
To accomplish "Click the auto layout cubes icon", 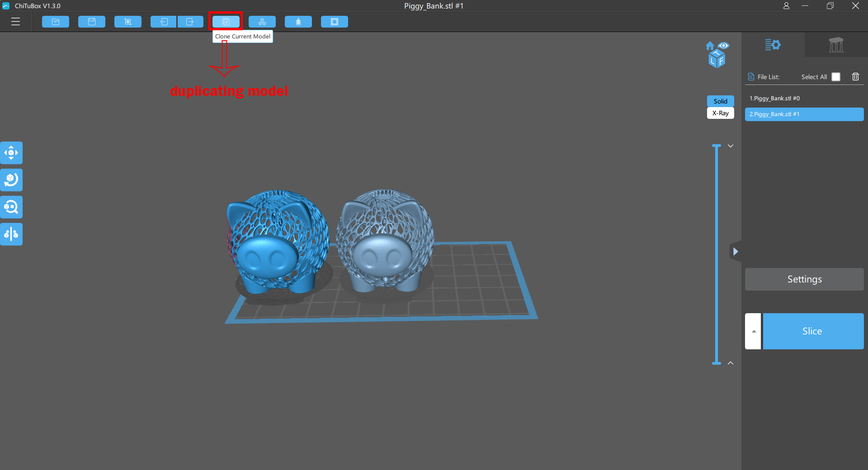I will tap(262, 22).
